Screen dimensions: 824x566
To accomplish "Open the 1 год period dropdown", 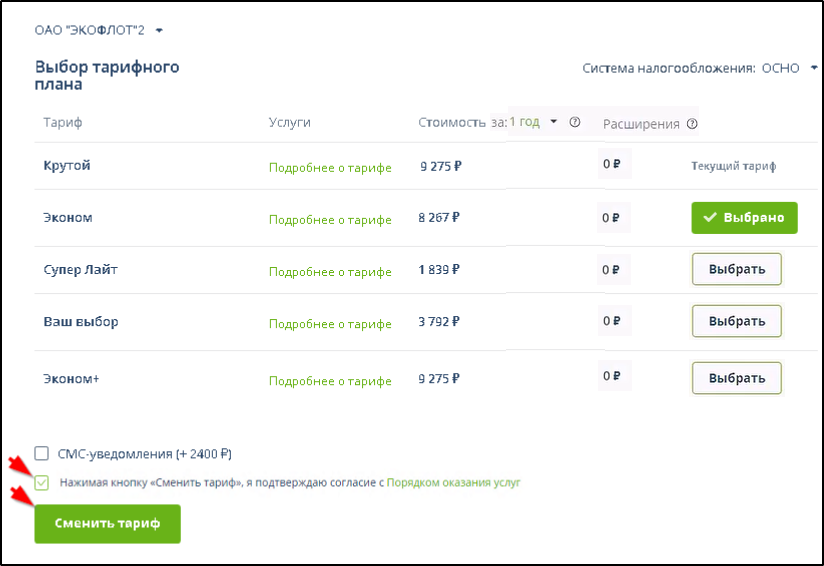I will click(x=533, y=122).
